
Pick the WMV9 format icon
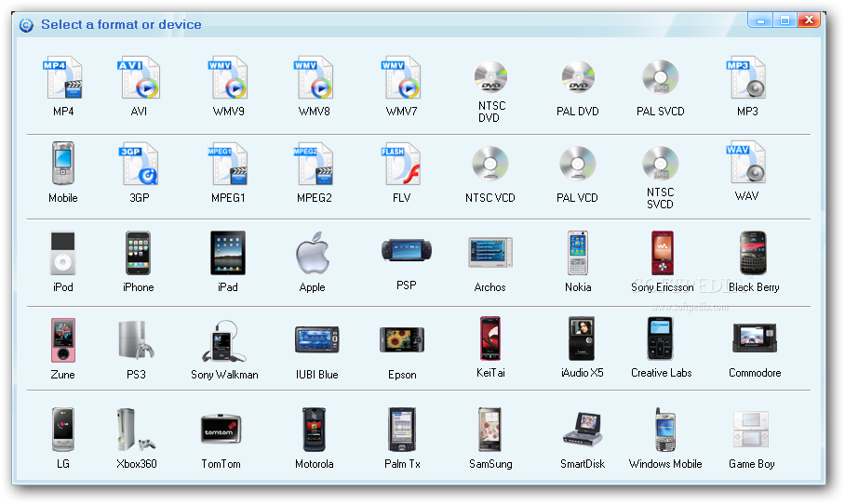point(228,78)
